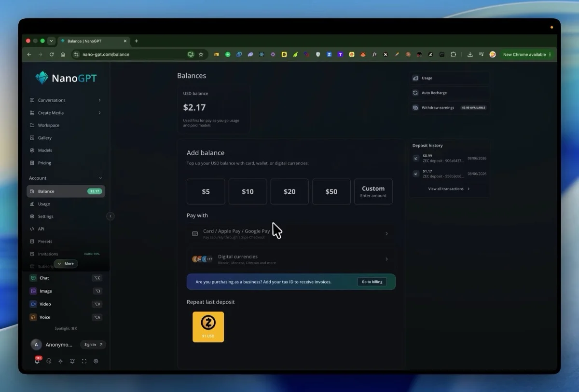Click the crypto coin icons cluster
The width and height of the screenshot is (579, 392).
click(x=202, y=259)
